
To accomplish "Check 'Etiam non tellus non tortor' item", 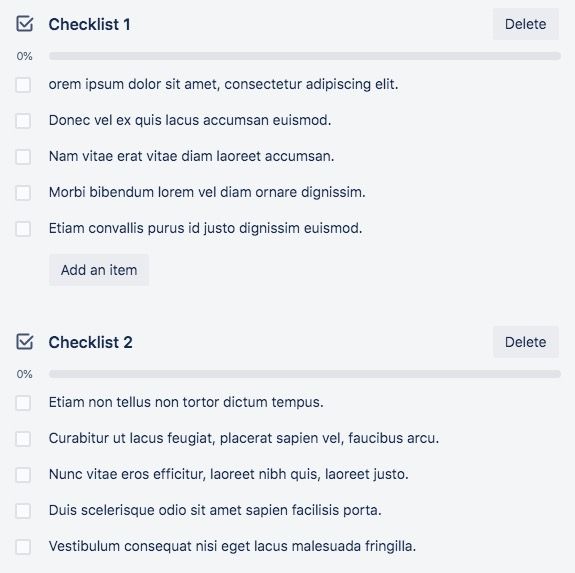I will pos(23,403).
